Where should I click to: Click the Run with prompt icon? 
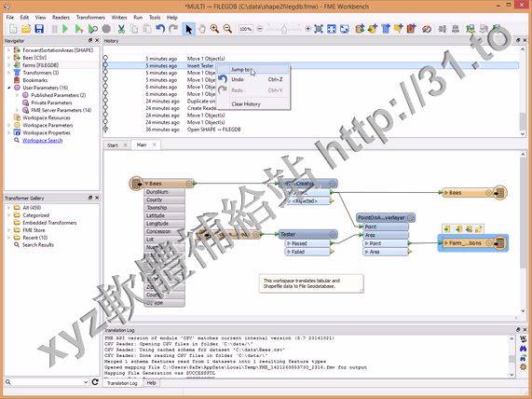(78, 29)
